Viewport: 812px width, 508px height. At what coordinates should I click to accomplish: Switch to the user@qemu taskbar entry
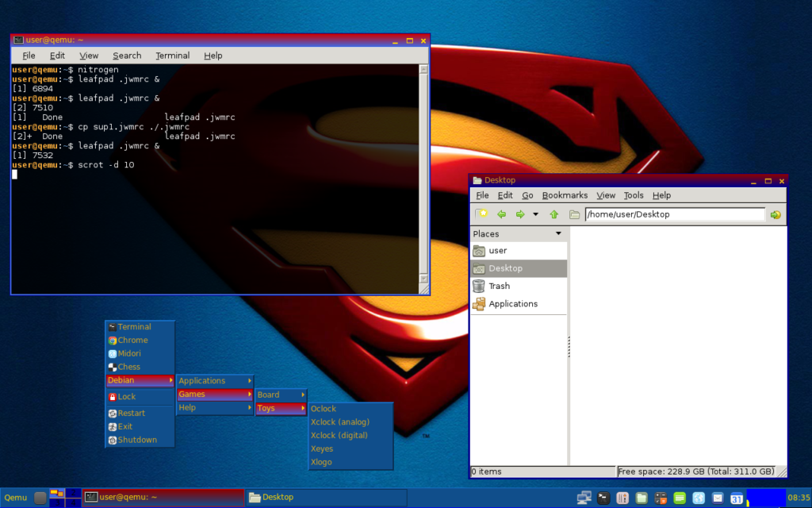(x=163, y=498)
